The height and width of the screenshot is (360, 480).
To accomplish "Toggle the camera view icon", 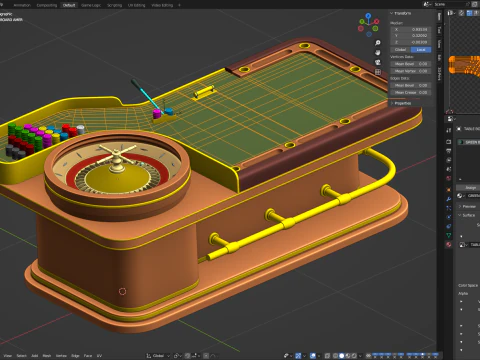I will 378,62.
